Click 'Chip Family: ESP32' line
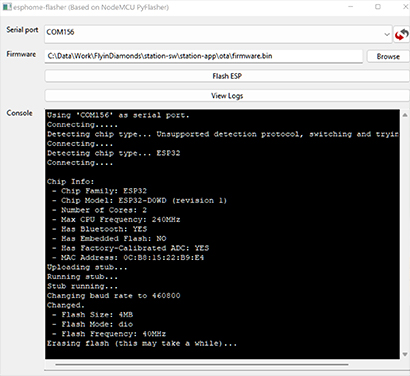The image size is (410, 376). click(99, 191)
